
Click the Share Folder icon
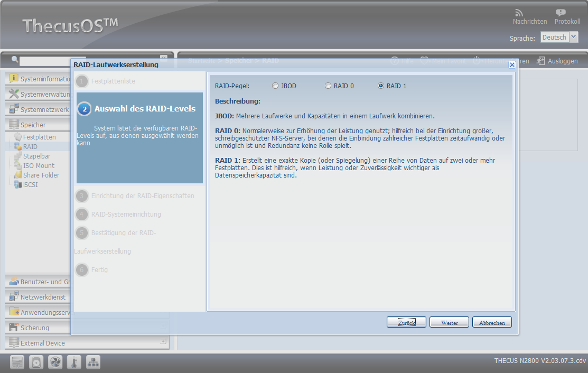18,175
